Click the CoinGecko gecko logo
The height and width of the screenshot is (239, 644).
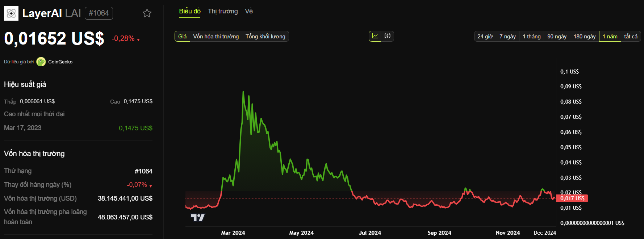click(x=41, y=62)
